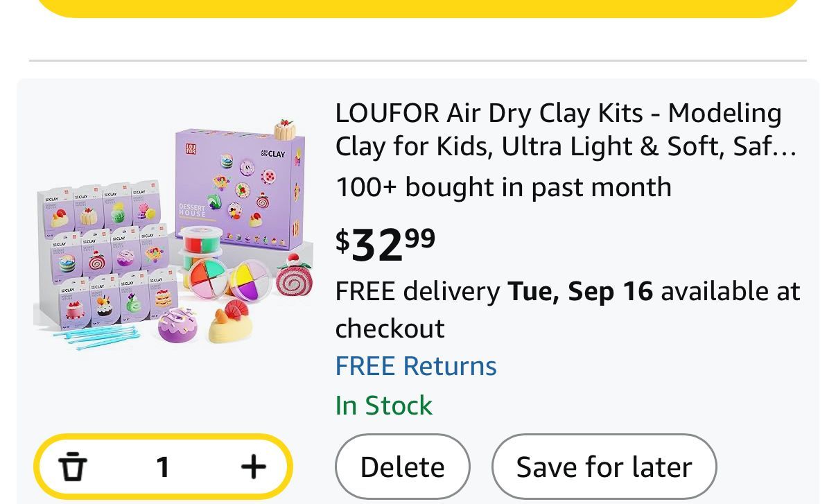Open the FREE Returns link
This screenshot has height=504, width=836.
click(x=415, y=366)
